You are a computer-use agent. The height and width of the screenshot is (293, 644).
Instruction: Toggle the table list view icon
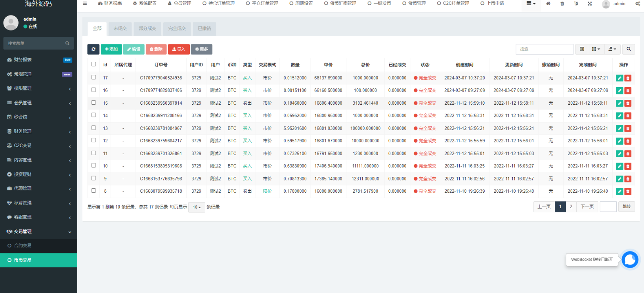[582, 49]
